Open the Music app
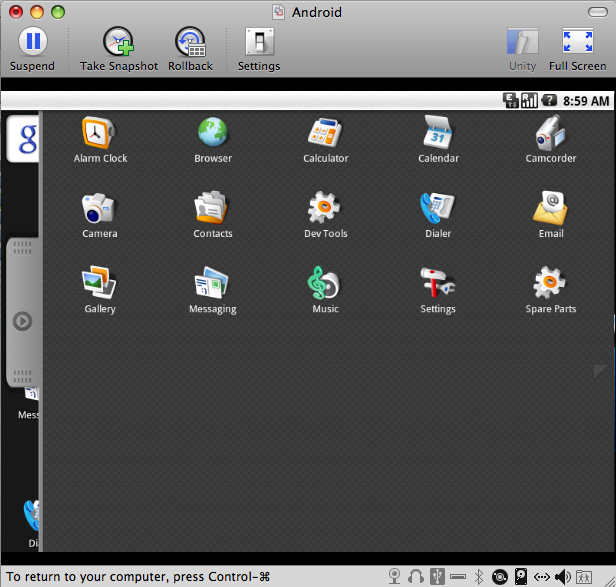 325,290
